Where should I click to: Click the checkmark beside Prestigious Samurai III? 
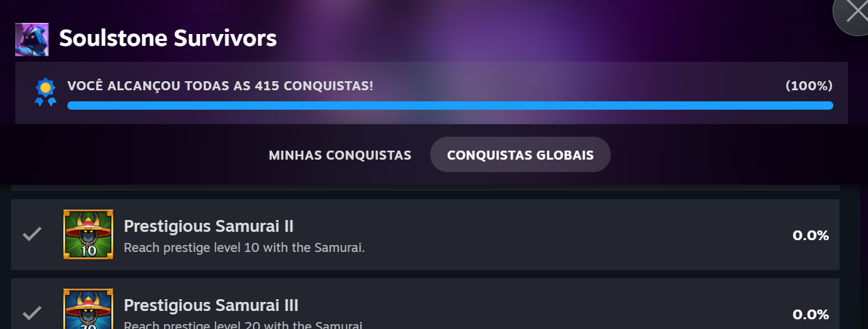click(x=32, y=312)
